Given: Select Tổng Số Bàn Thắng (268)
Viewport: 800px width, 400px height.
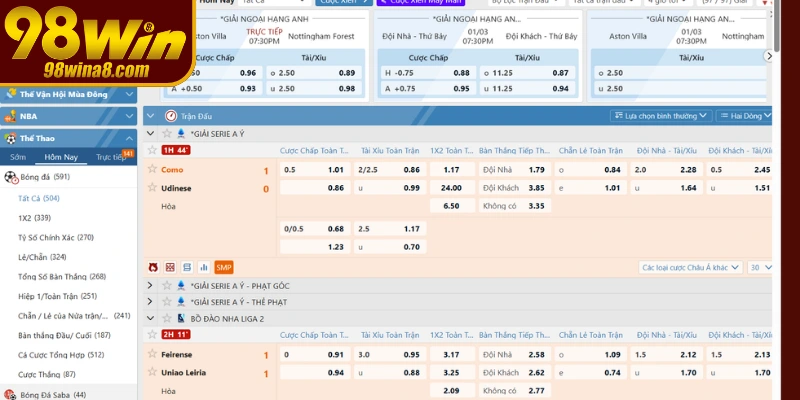Looking at the screenshot, I should coord(62,277).
